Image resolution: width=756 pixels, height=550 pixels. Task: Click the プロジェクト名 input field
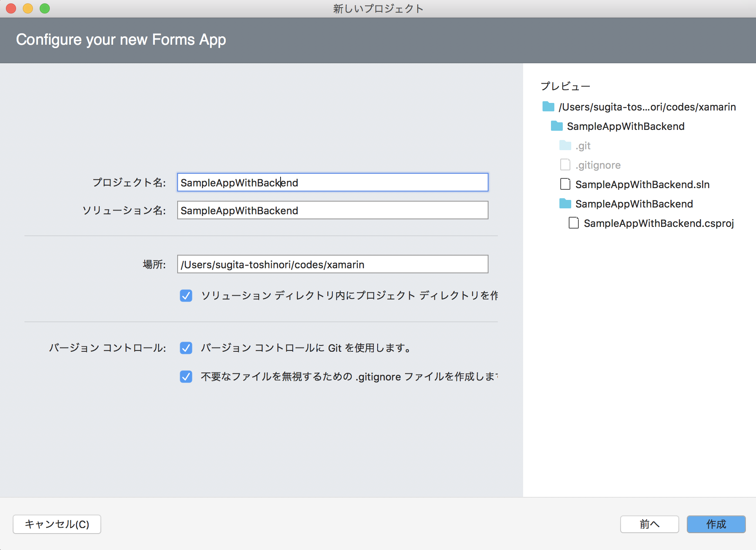332,183
